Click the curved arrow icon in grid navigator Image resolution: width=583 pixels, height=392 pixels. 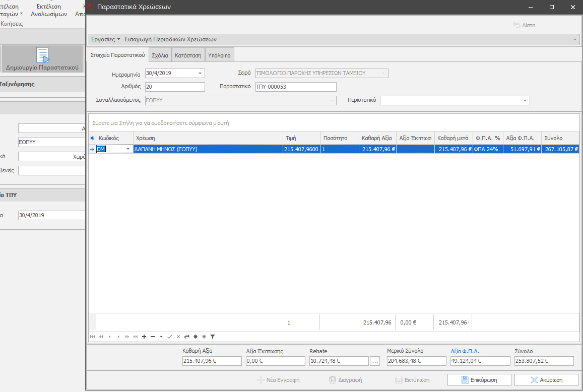(186, 336)
